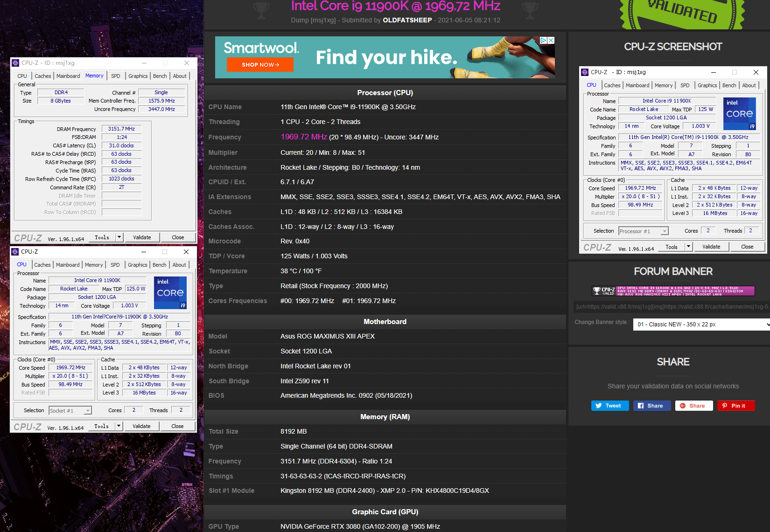Open About tab in lower CPU-Z window
Image resolution: width=770 pixels, height=532 pixels.
pos(179,265)
